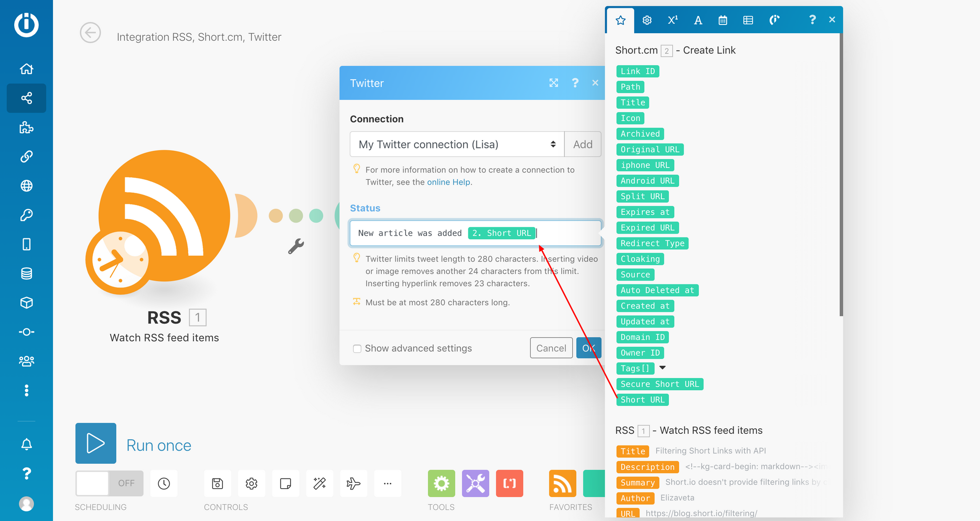Switch to the General functions gear tab

pyautogui.click(x=647, y=20)
